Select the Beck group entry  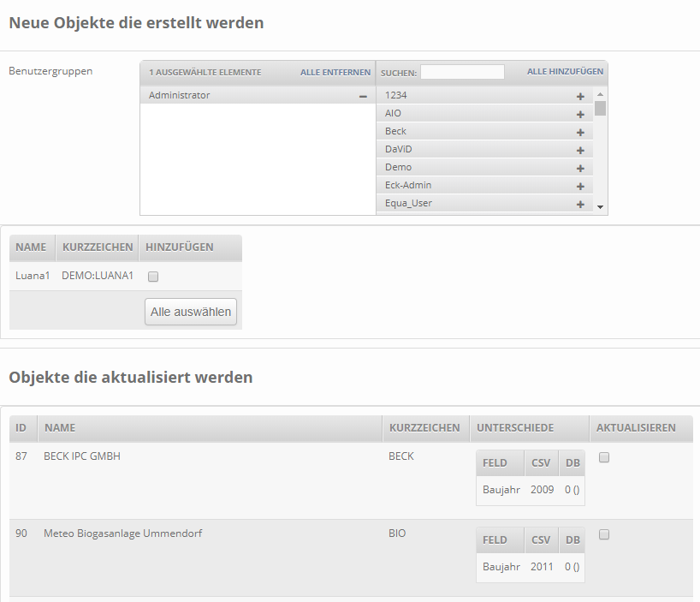(484, 131)
